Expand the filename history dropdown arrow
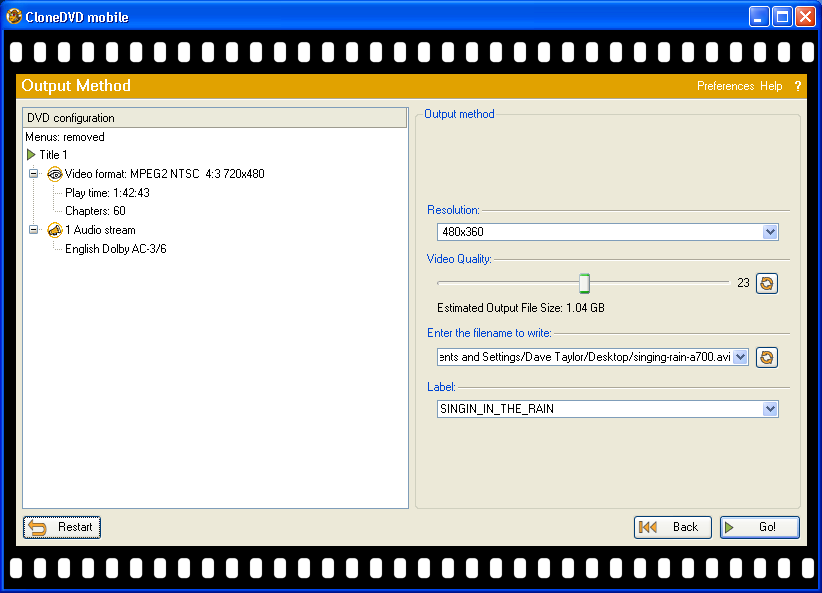This screenshot has width=822, height=593. pyautogui.click(x=740, y=357)
